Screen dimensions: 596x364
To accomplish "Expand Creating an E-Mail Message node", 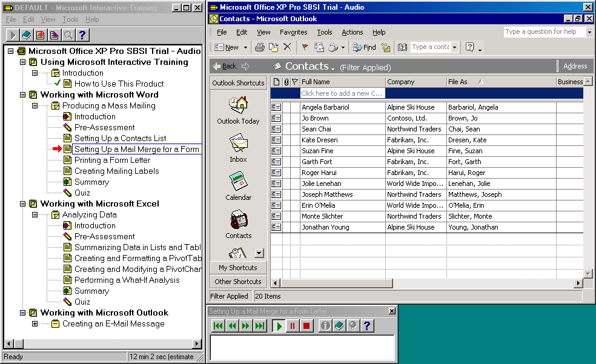I will pos(35,324).
